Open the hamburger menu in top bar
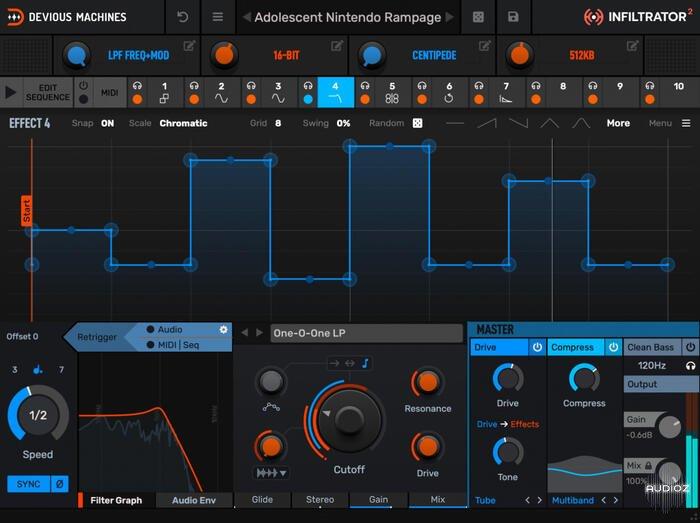The height and width of the screenshot is (523, 700). (217, 17)
